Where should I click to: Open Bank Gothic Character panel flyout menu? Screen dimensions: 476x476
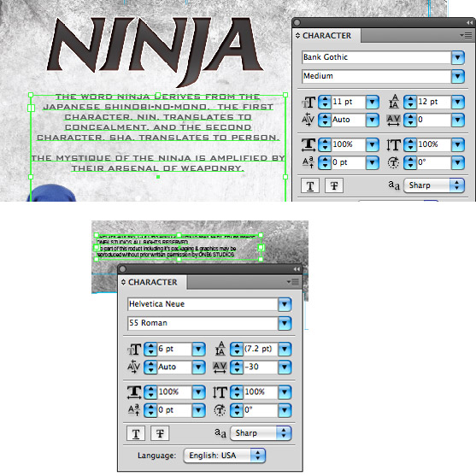[x=466, y=36]
